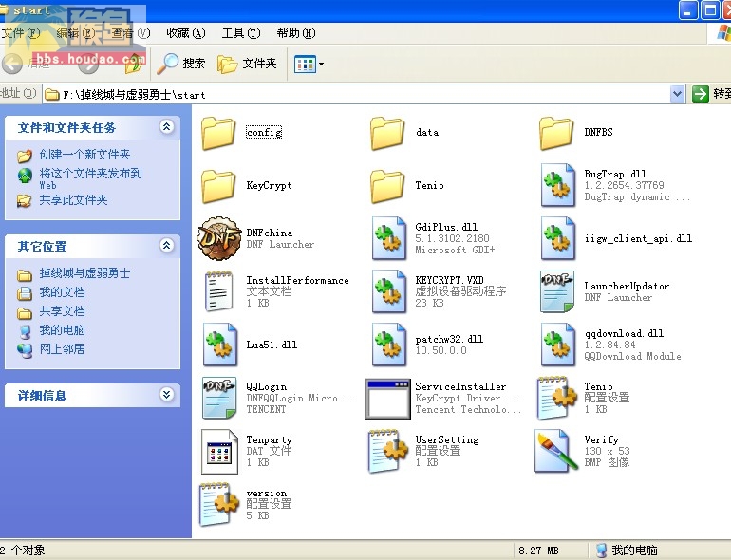
Task: Open the 文件(F) menu
Action: (21, 33)
